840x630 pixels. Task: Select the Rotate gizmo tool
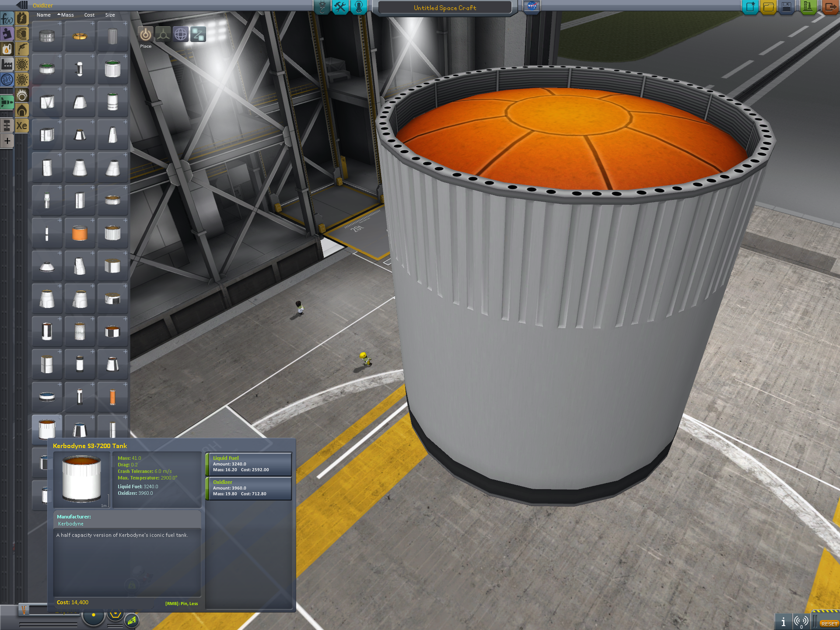pyautogui.click(x=181, y=34)
